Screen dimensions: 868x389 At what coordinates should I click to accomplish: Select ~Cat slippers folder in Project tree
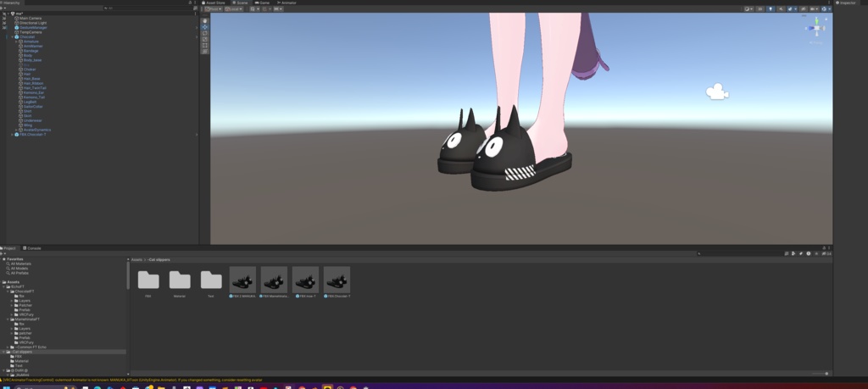point(21,352)
